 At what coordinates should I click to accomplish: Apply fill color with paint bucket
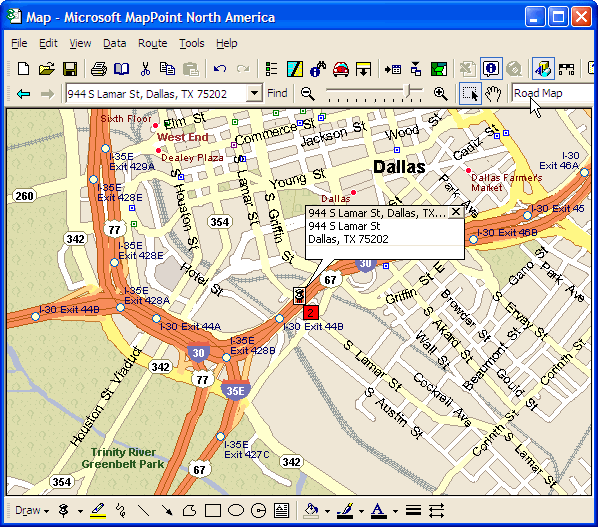(312, 511)
